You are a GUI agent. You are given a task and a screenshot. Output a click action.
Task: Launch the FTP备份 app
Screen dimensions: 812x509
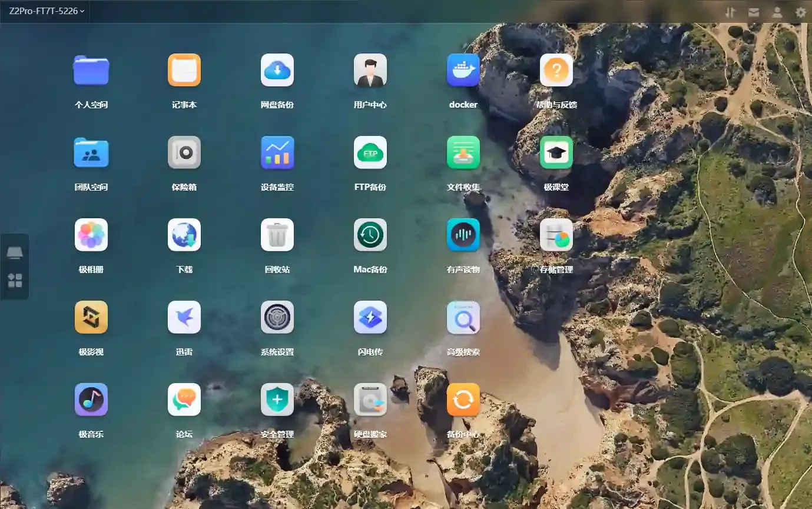coord(370,153)
